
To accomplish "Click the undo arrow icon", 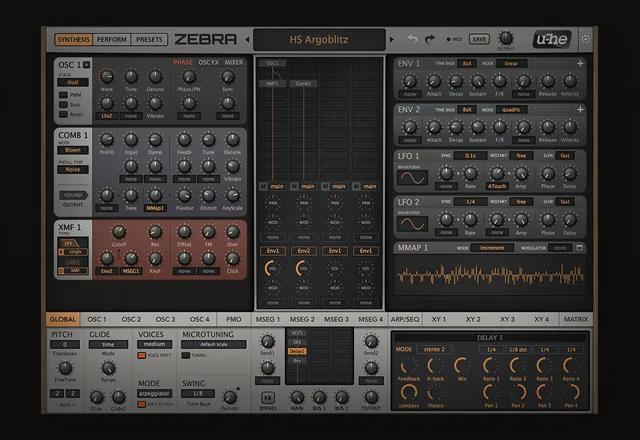I will 412,39.
